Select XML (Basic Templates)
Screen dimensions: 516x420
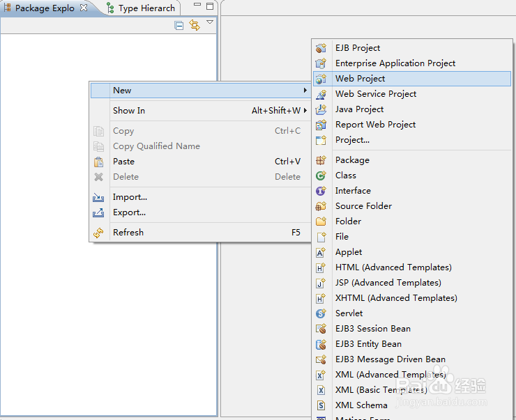click(412, 390)
